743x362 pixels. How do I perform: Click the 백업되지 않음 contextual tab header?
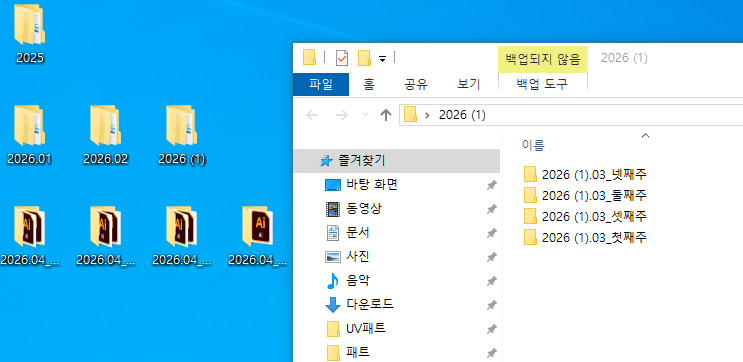(543, 59)
